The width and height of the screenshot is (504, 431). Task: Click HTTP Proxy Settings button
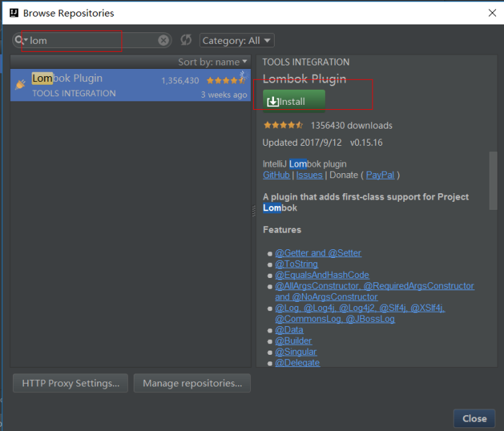[70, 383]
